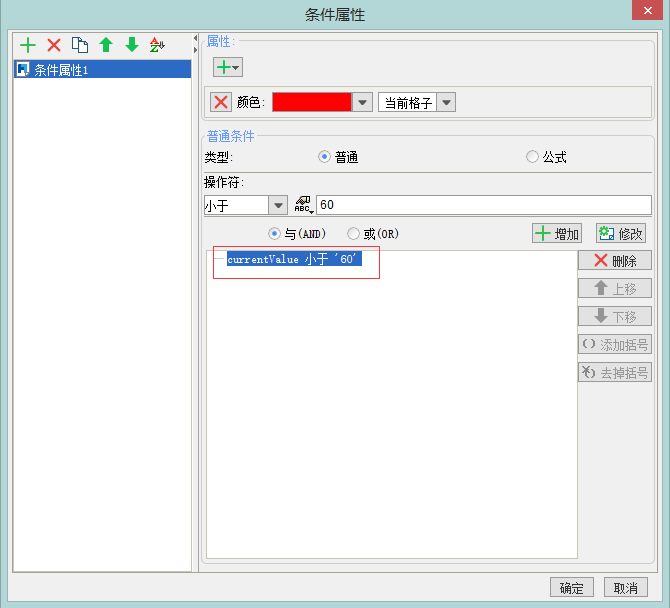Collapse right panel with the right-pointing splitter arrow
Screen dimensions: 670x608
coord(195,50)
